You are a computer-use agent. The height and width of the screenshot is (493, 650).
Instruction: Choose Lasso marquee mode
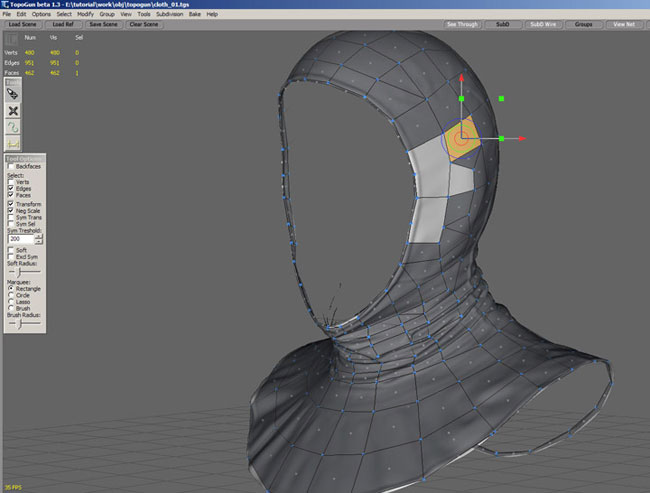point(11,302)
